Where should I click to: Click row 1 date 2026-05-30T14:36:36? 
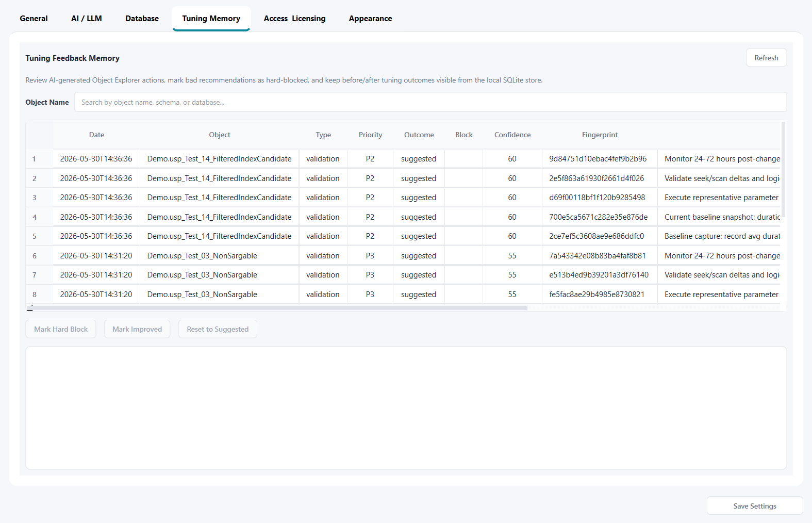96,159
